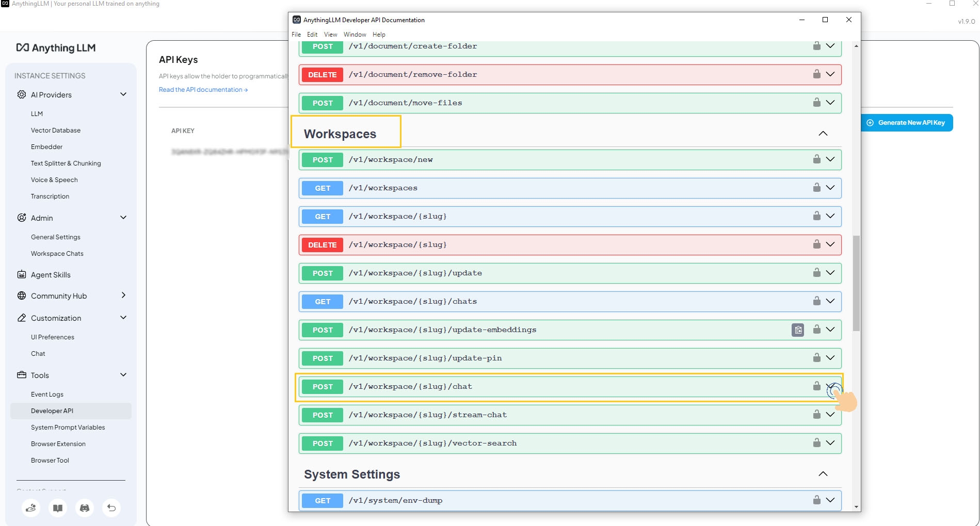Open the File menu in the API documentation window

pos(296,34)
